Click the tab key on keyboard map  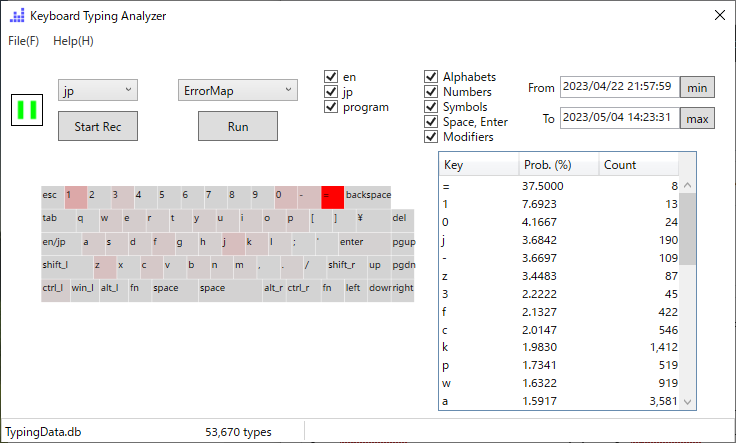(58, 221)
